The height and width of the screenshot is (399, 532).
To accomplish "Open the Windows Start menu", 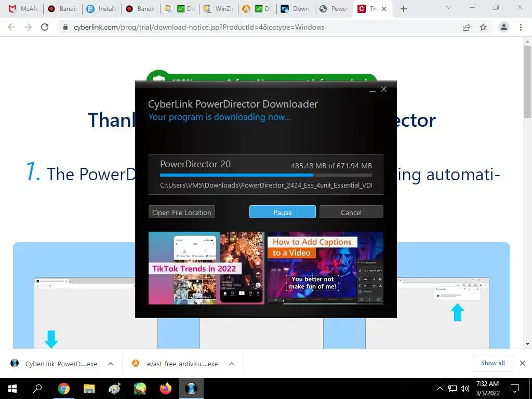I will [12, 389].
